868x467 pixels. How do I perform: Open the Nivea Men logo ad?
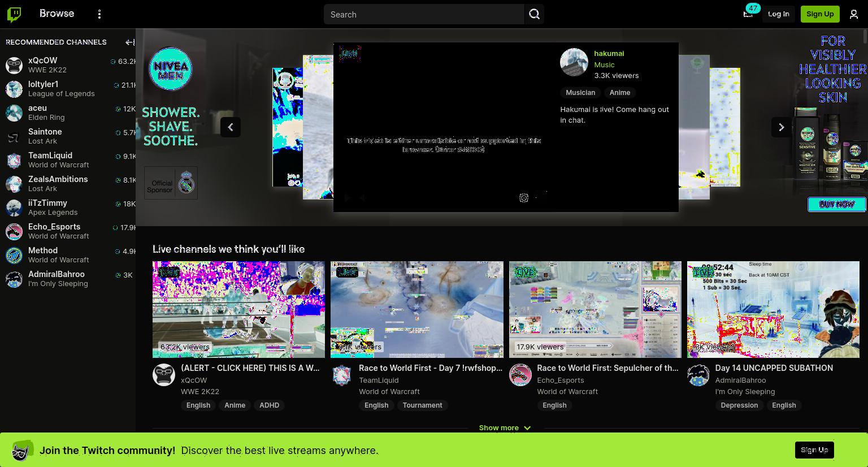[x=171, y=69]
